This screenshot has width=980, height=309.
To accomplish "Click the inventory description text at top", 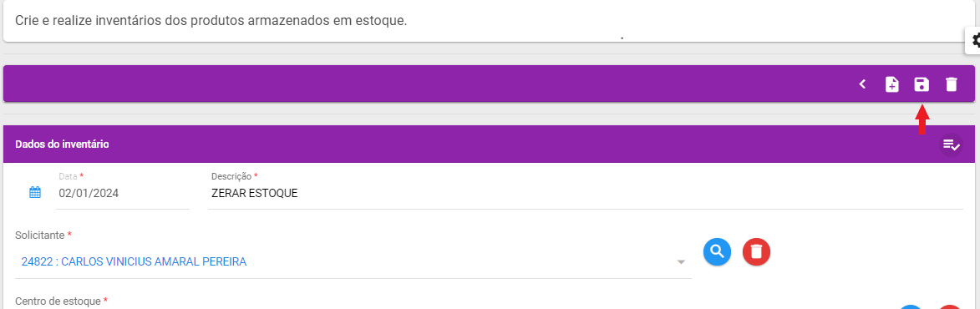I will tap(211, 20).
